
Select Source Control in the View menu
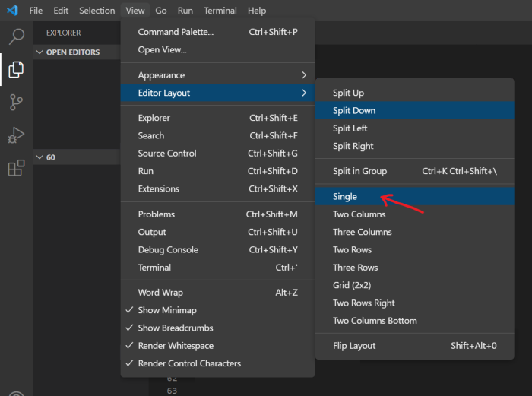click(x=218, y=153)
